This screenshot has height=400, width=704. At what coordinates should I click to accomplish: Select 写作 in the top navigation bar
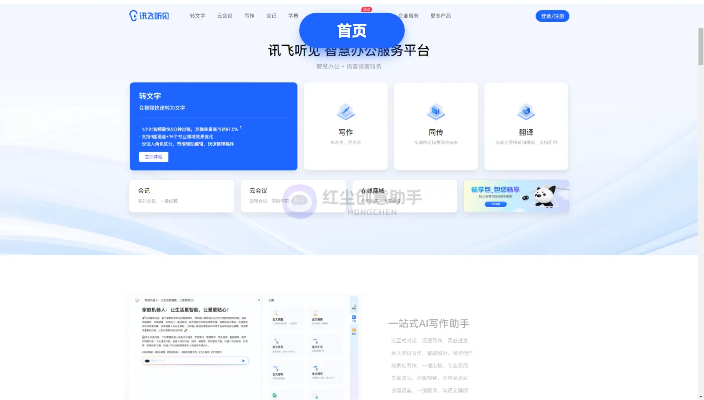coord(249,16)
